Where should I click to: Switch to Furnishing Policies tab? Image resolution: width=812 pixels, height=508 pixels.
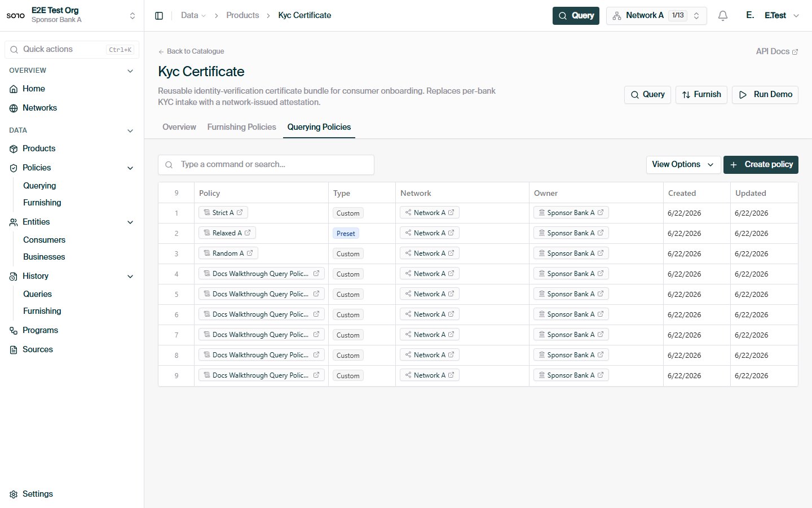(242, 127)
